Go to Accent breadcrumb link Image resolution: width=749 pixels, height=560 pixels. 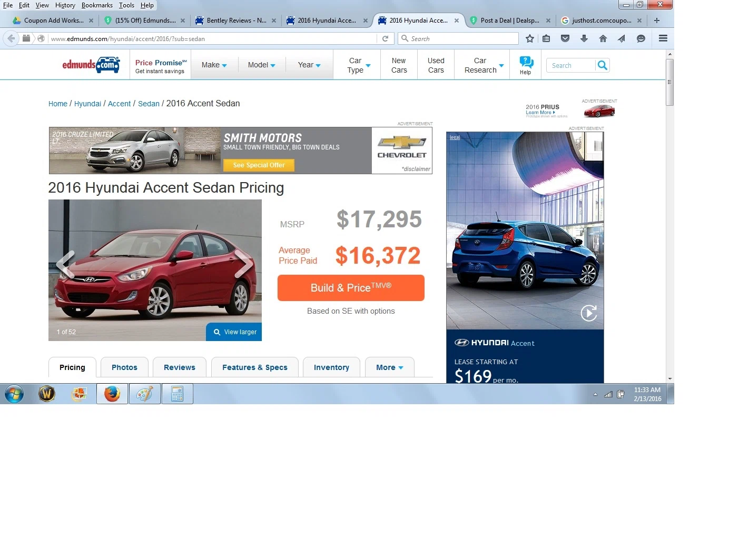pos(119,104)
